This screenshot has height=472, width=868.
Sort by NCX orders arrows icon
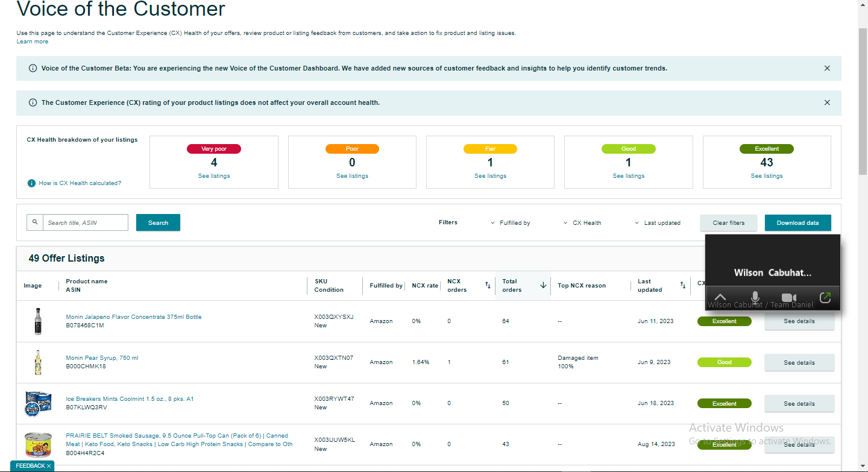click(488, 285)
